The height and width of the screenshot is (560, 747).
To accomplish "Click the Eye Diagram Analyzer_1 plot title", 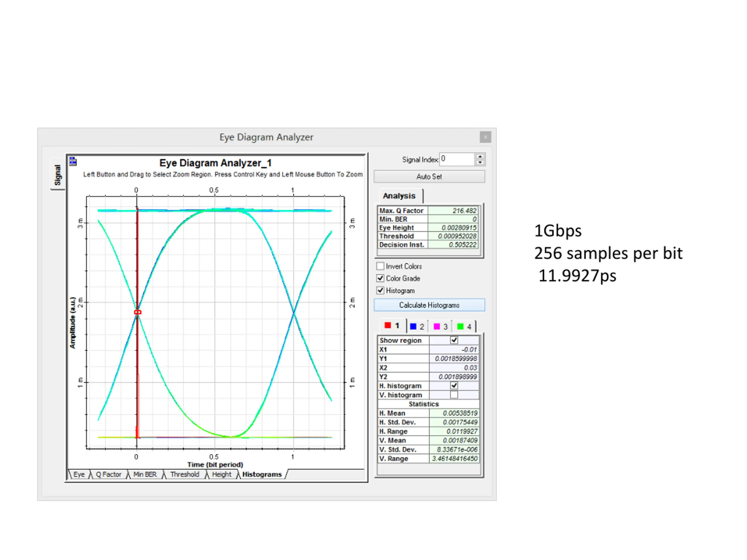I will 215,163.
